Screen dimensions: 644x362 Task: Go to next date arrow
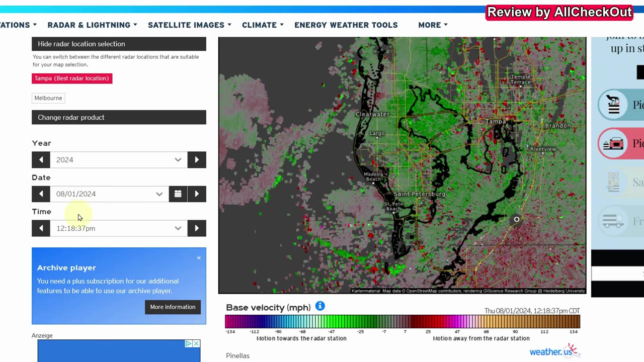coord(197,194)
